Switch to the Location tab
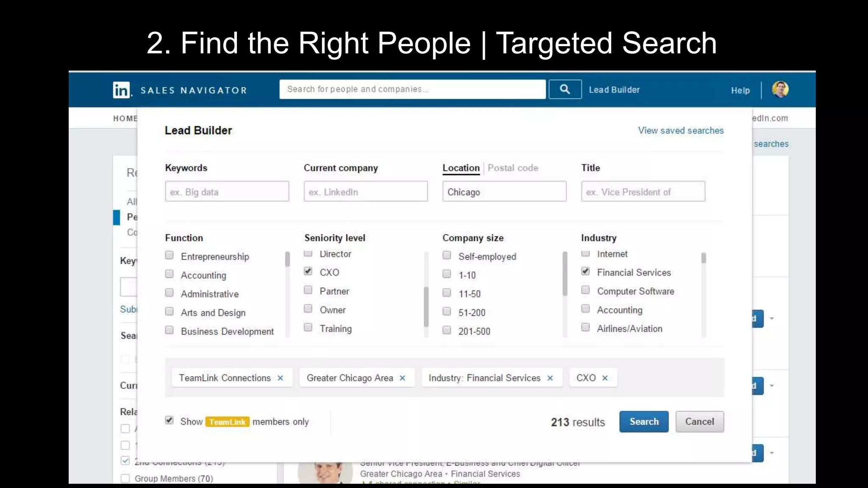The width and height of the screenshot is (868, 488). pyautogui.click(x=461, y=168)
